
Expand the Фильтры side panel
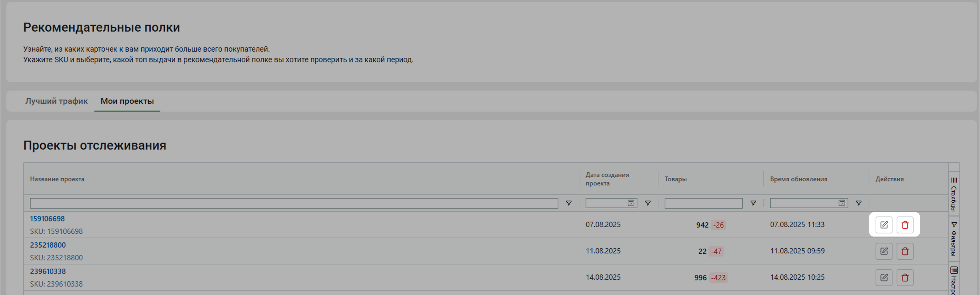tap(953, 239)
